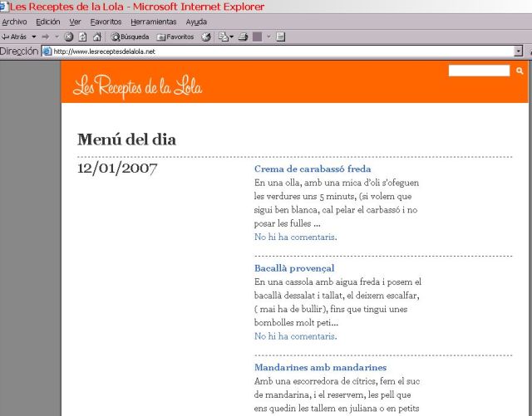Click the Refresh page icon
The height and width of the screenshot is (416, 532).
(82, 37)
